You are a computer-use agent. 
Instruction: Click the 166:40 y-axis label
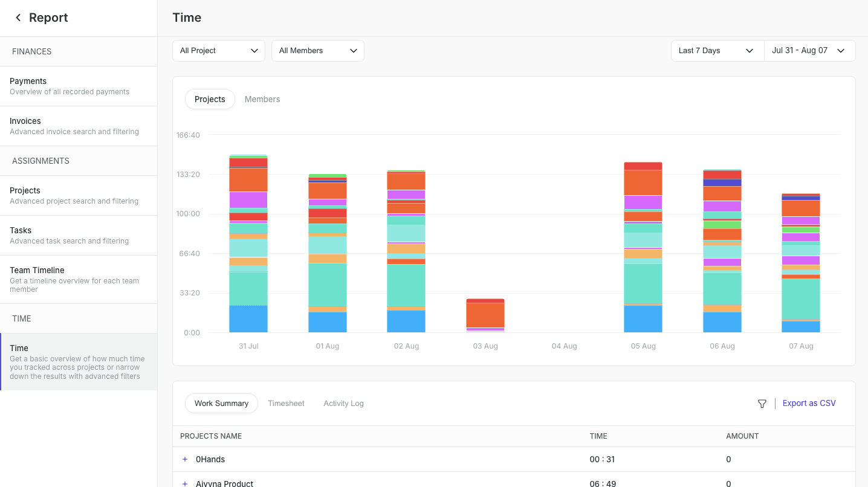pos(188,135)
